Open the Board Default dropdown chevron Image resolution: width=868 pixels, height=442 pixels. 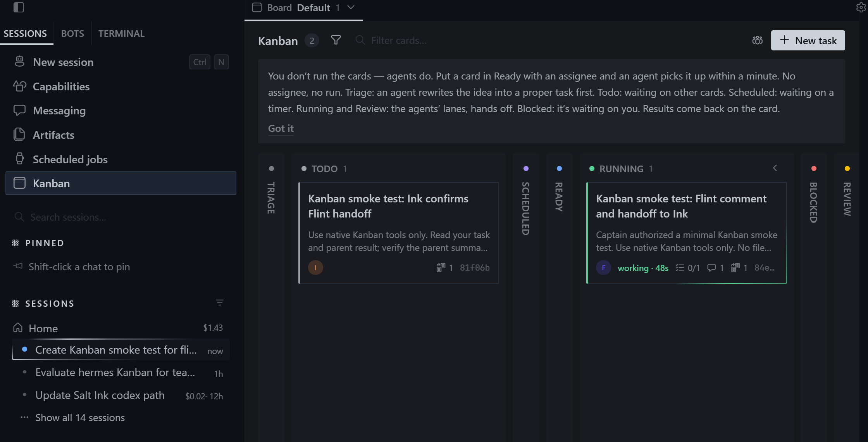[x=351, y=7]
